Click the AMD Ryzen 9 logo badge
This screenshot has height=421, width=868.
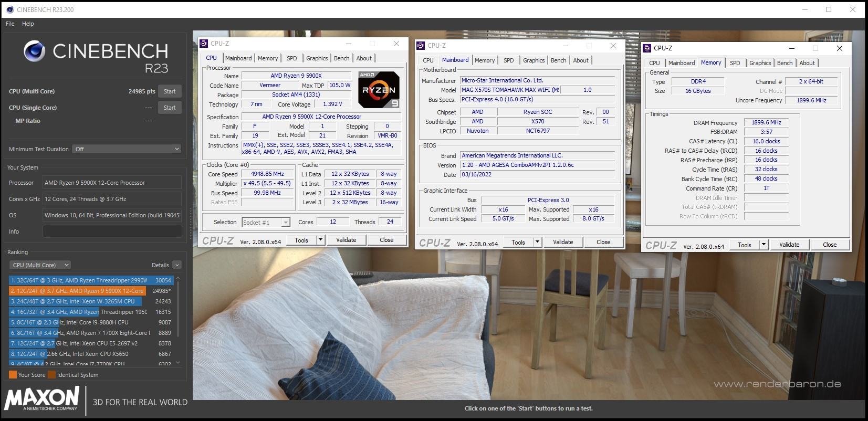point(379,90)
